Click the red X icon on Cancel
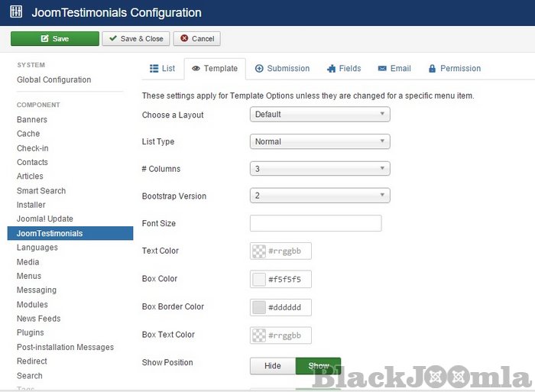The image size is (535, 392). (183, 39)
